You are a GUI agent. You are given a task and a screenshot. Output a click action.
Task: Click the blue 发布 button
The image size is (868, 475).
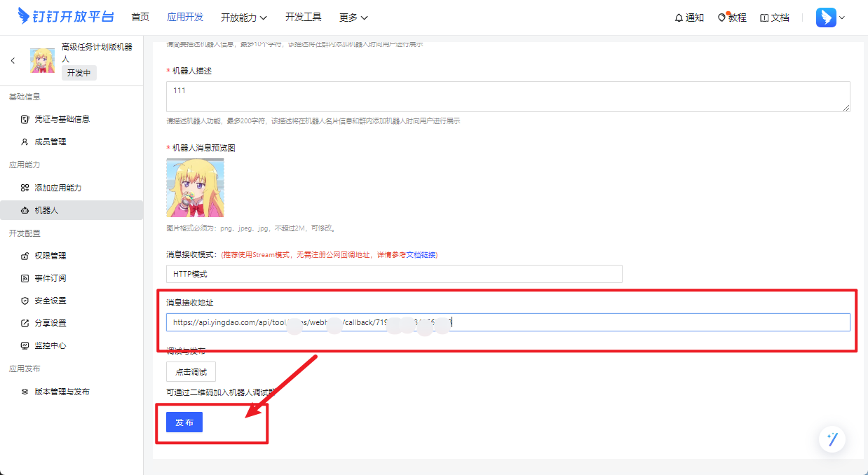point(184,422)
